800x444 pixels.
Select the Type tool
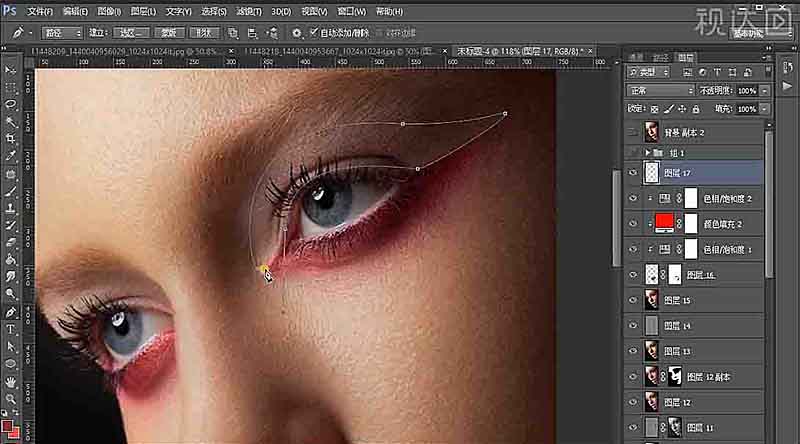coord(10,329)
